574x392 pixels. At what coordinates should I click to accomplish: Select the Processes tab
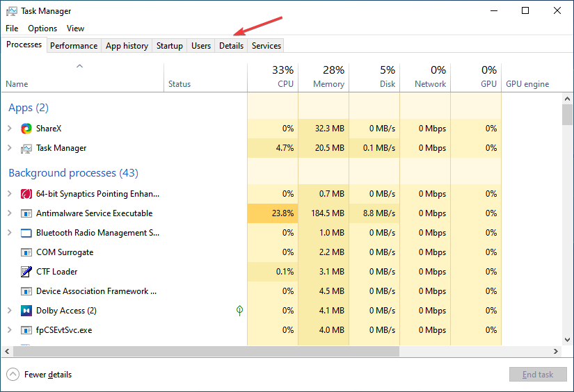coord(24,44)
